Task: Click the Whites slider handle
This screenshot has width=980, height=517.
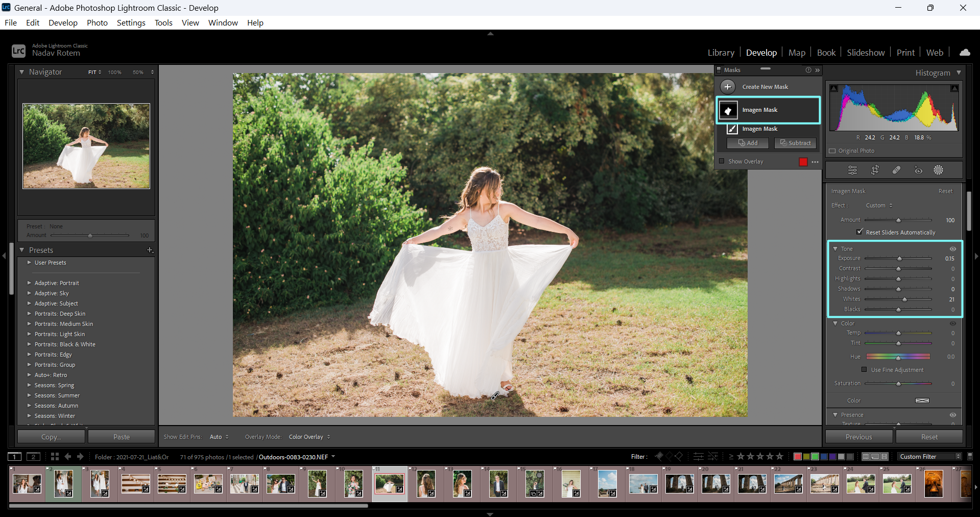Action: tap(904, 299)
